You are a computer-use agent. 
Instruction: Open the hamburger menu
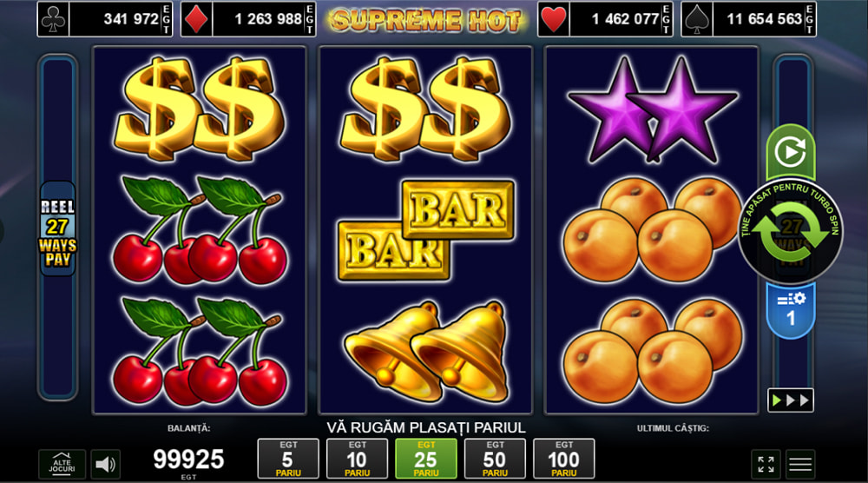800,464
